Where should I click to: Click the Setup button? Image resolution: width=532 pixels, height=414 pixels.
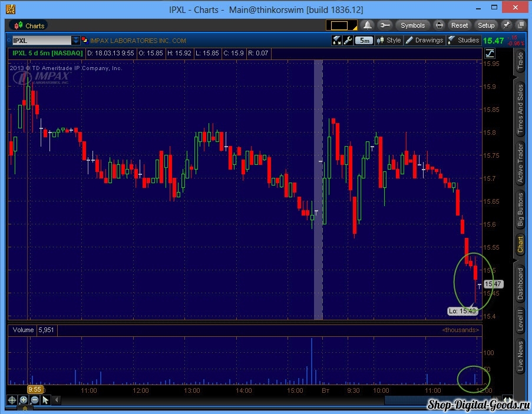[x=486, y=25]
